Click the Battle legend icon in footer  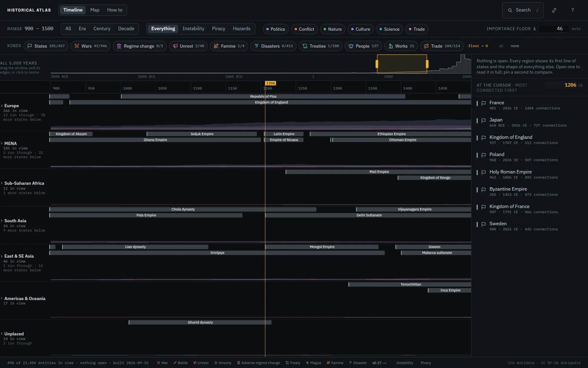click(175, 363)
